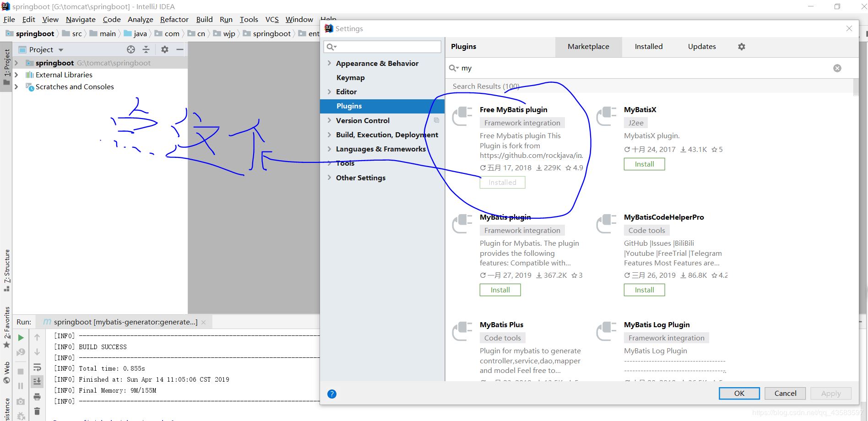Toggle scroll to end in Run console
868x421 pixels.
tap(37, 381)
